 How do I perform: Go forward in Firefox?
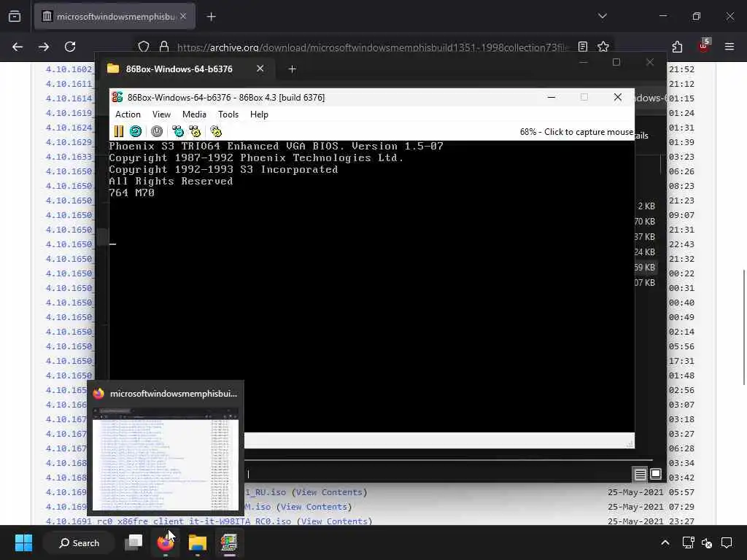(x=44, y=47)
